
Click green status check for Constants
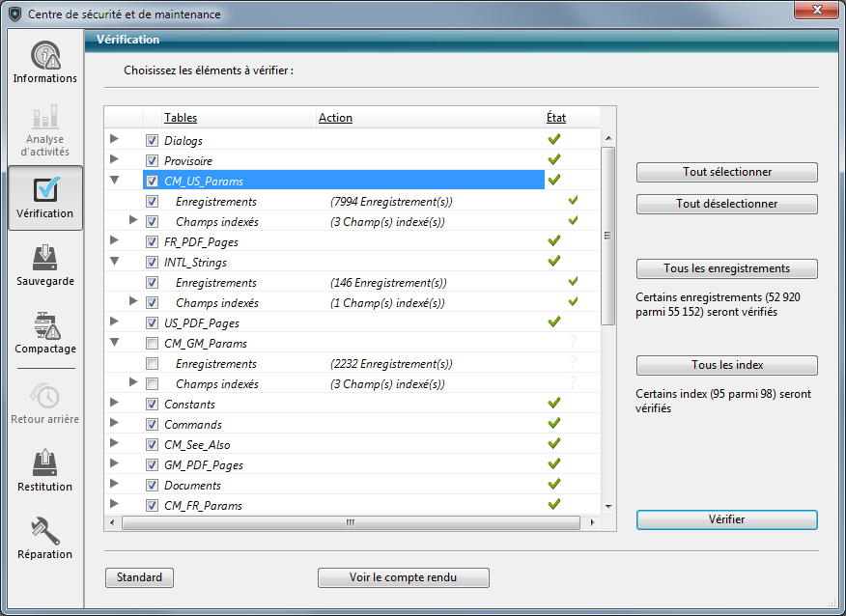click(x=554, y=403)
